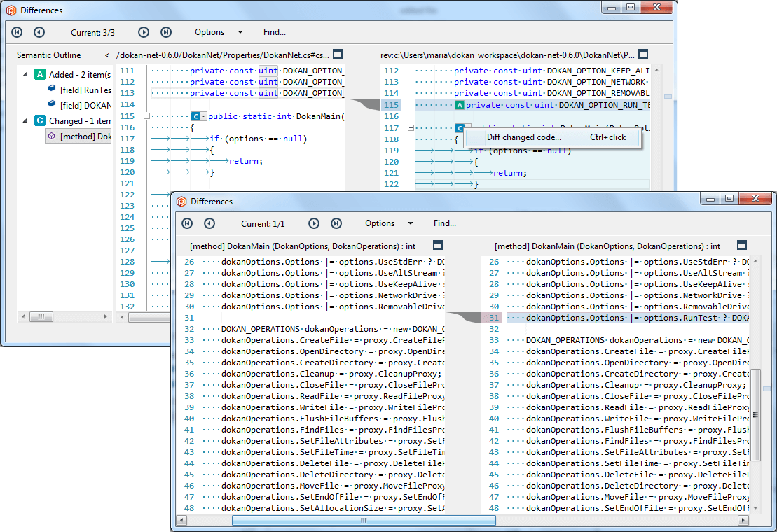
Task: Click the method icon next to Dok
Action: coord(52,135)
